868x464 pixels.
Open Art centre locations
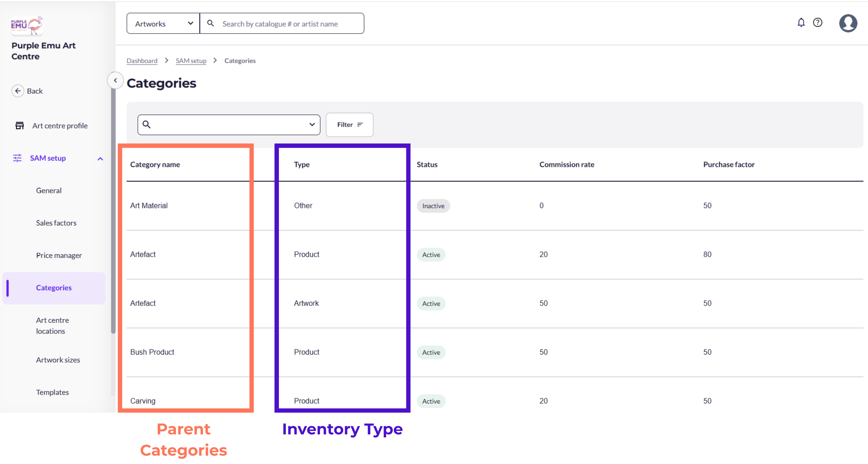(x=53, y=326)
